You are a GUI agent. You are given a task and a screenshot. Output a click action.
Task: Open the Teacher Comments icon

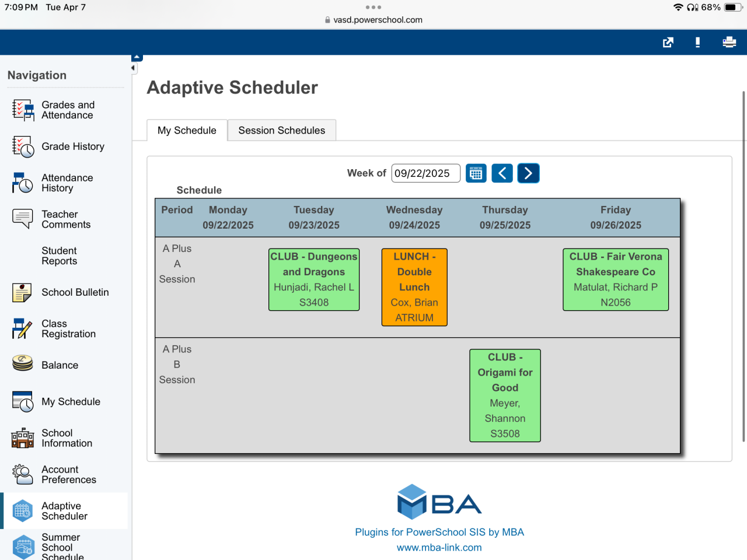(x=23, y=219)
